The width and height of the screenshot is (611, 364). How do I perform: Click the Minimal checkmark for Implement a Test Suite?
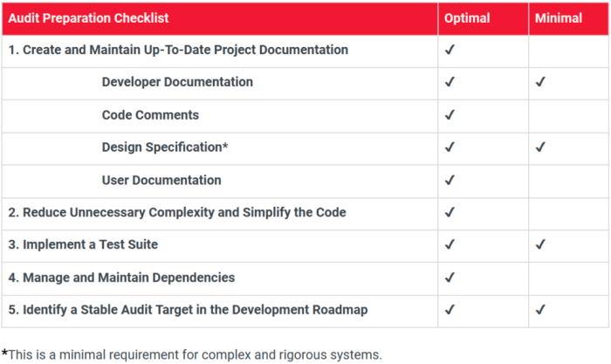pyautogui.click(x=540, y=244)
